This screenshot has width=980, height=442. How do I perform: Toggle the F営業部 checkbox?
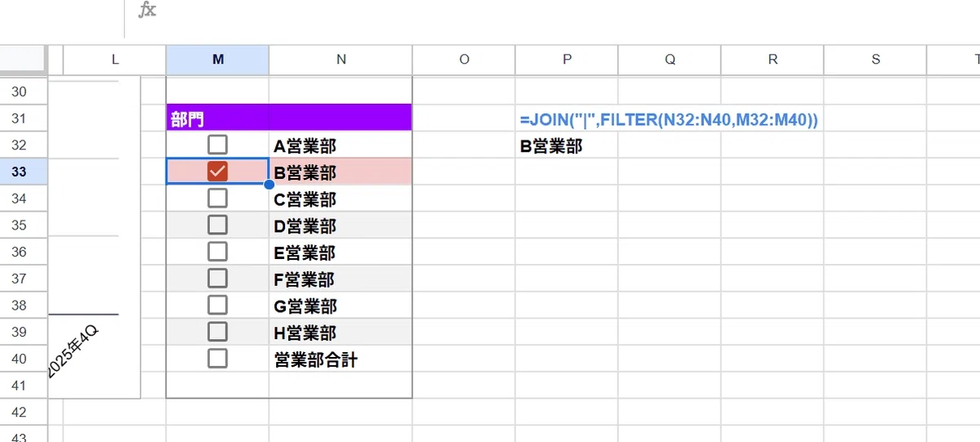(217, 279)
